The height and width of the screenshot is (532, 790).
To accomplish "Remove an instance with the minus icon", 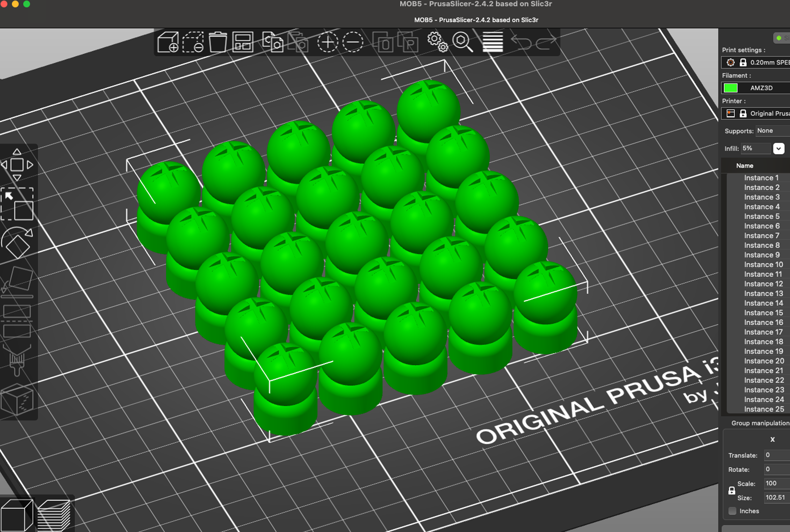I will pos(353,42).
